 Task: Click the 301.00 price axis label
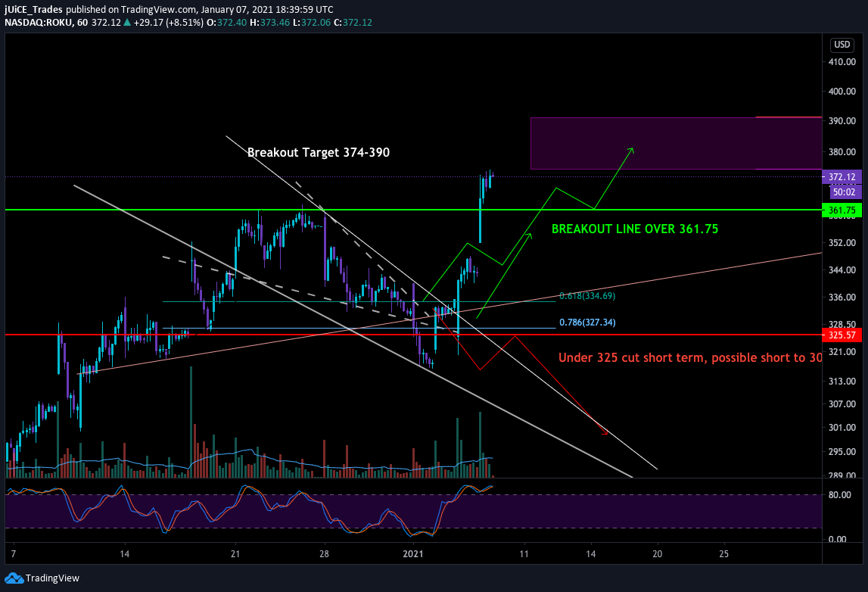tap(842, 428)
